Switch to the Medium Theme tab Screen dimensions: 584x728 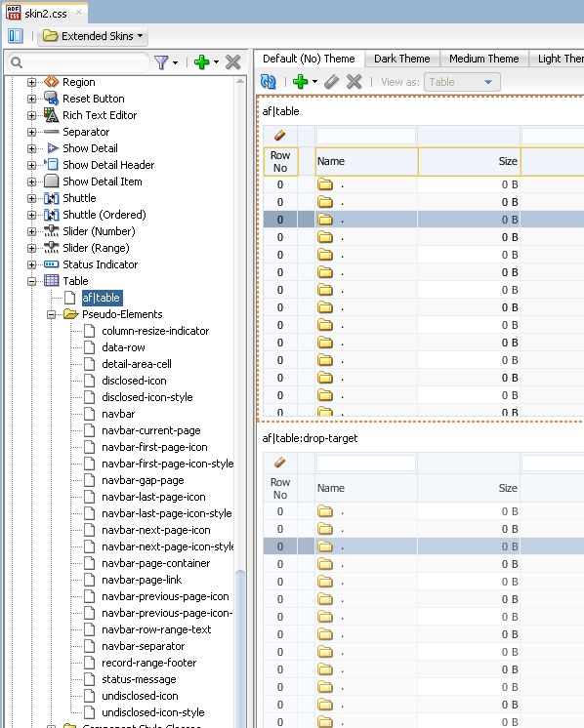tap(483, 59)
